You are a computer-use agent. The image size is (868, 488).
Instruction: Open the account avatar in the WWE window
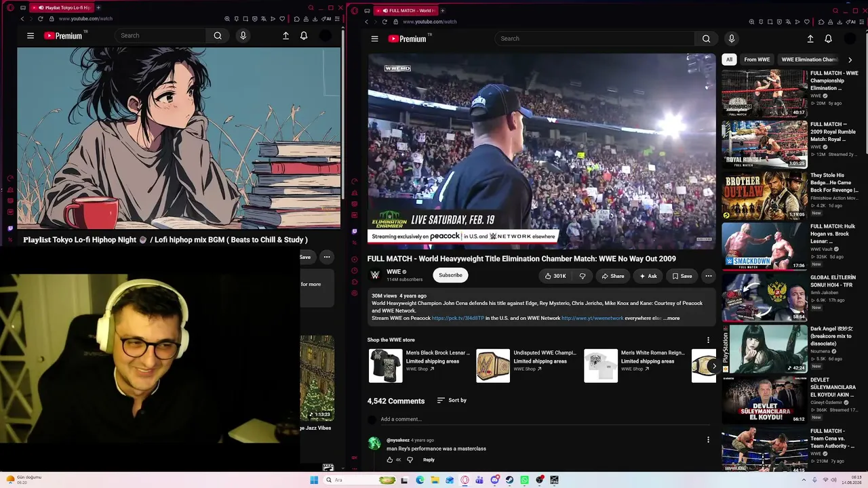coord(850,39)
